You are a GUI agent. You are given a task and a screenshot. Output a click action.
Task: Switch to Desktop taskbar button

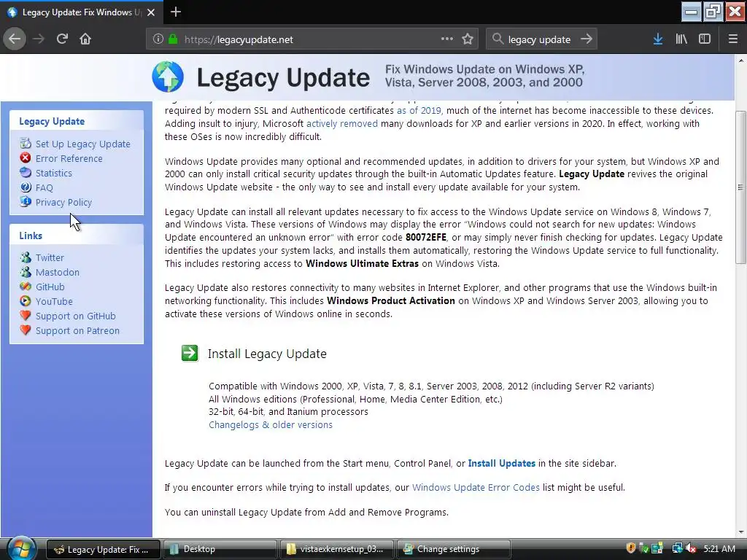point(220,549)
